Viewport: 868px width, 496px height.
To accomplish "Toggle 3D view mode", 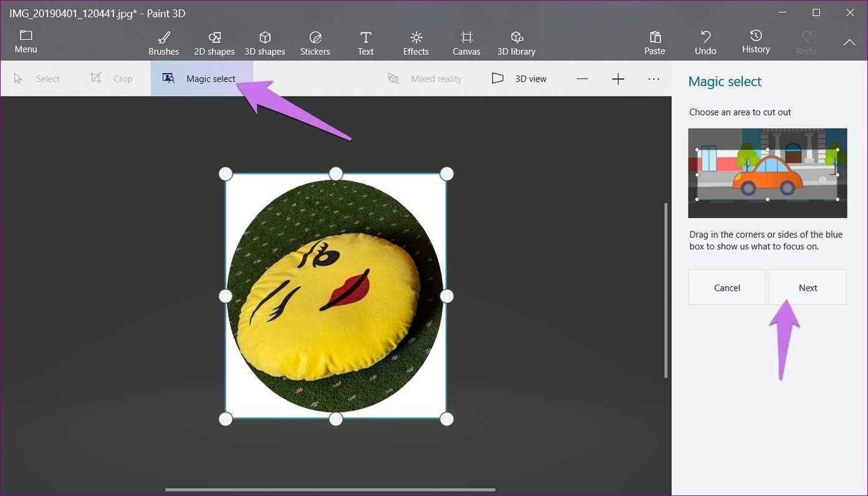I will [519, 79].
